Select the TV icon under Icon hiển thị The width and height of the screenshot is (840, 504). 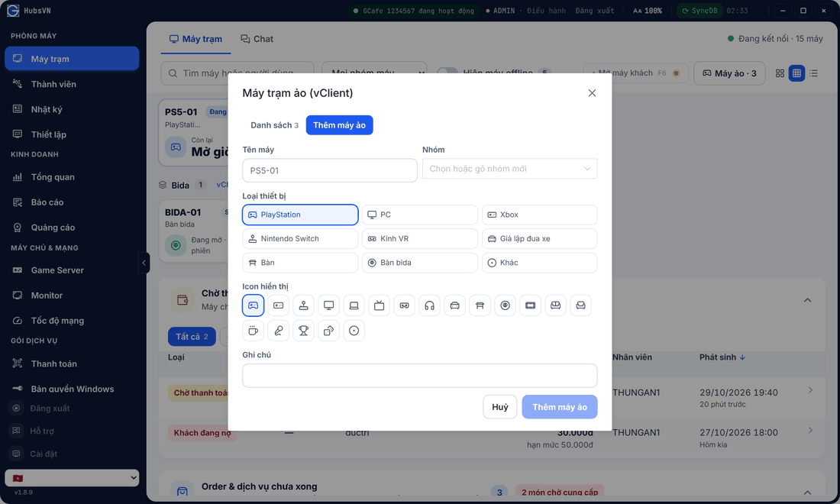click(x=380, y=305)
